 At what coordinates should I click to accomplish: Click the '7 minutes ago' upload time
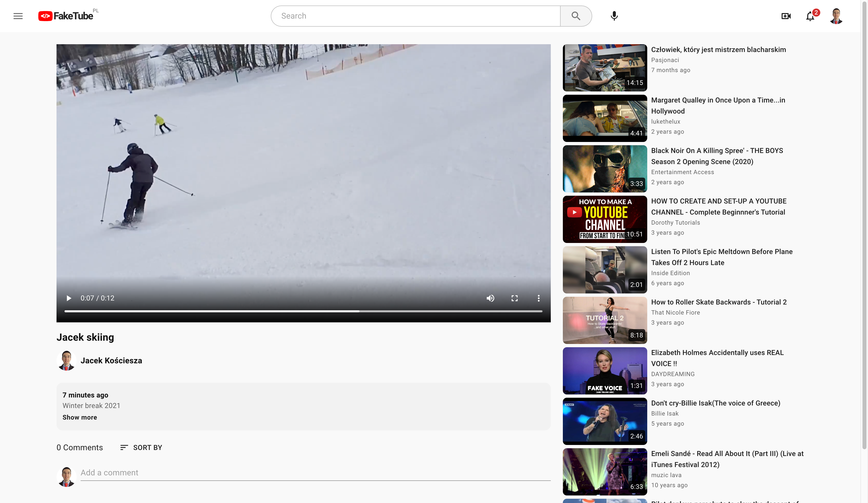85,395
